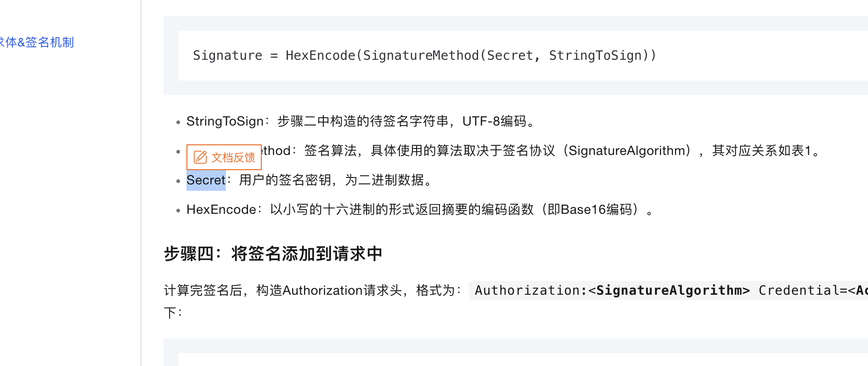Open the 体&签名机制 sidebar link
The width and height of the screenshot is (868, 366).
coord(37,42)
